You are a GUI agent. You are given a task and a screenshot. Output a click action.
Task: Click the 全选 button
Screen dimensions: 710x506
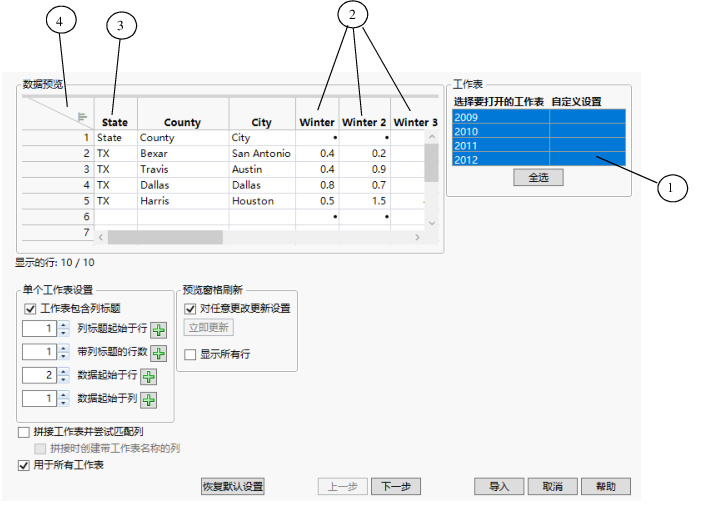538,178
